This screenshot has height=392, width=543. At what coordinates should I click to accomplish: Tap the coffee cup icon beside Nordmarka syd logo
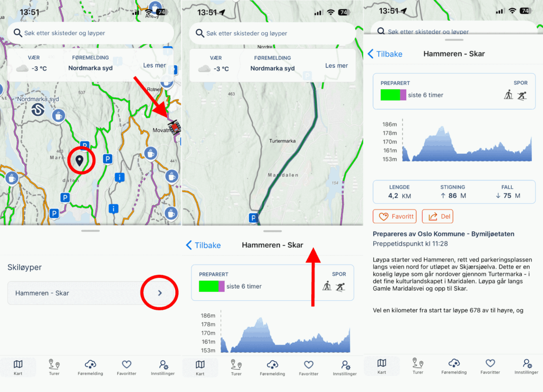tap(58, 115)
